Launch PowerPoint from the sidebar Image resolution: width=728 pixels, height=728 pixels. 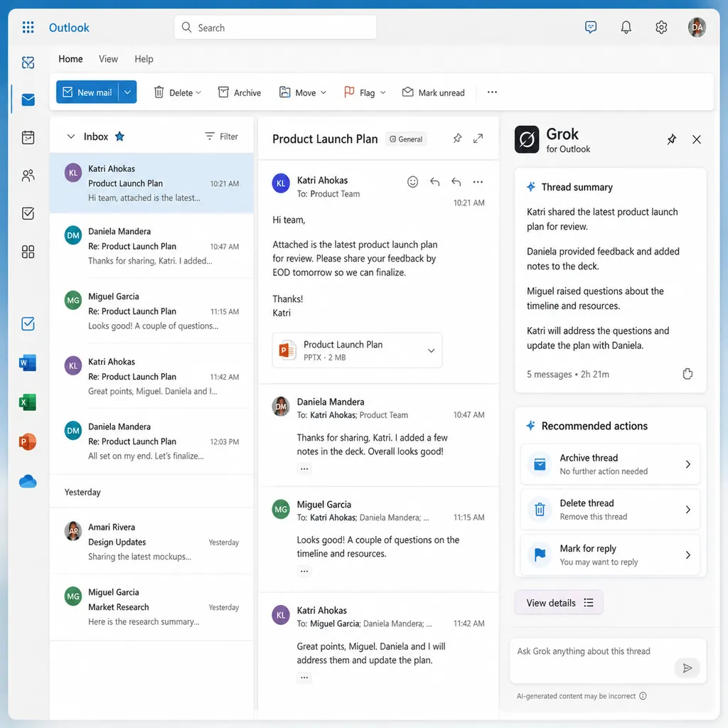[28, 441]
